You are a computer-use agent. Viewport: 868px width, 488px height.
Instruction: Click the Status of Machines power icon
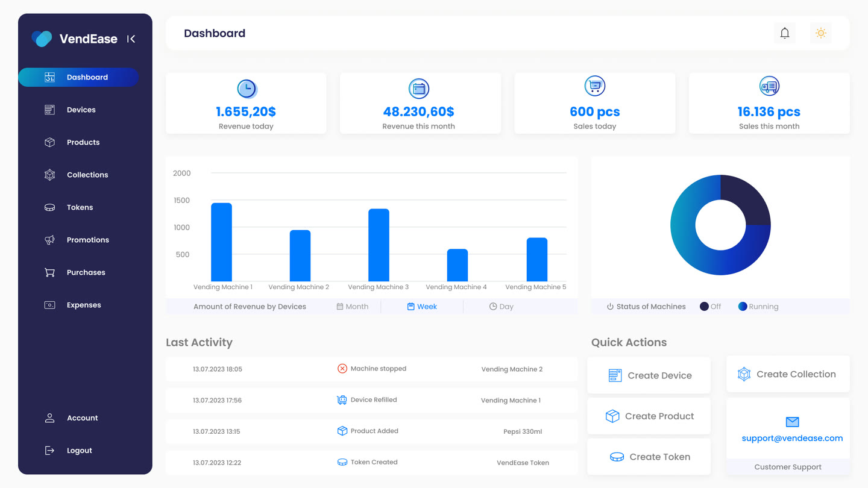[610, 307]
